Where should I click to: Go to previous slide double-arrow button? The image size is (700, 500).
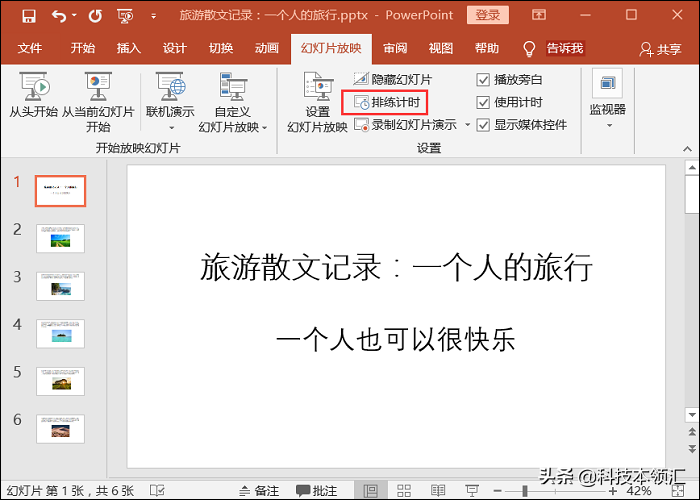point(692,432)
